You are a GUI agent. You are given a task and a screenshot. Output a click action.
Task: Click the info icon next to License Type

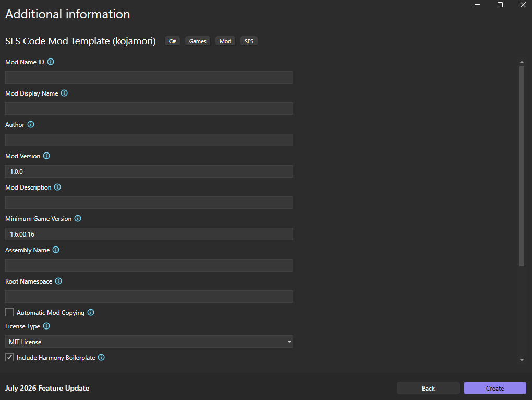tap(46, 326)
